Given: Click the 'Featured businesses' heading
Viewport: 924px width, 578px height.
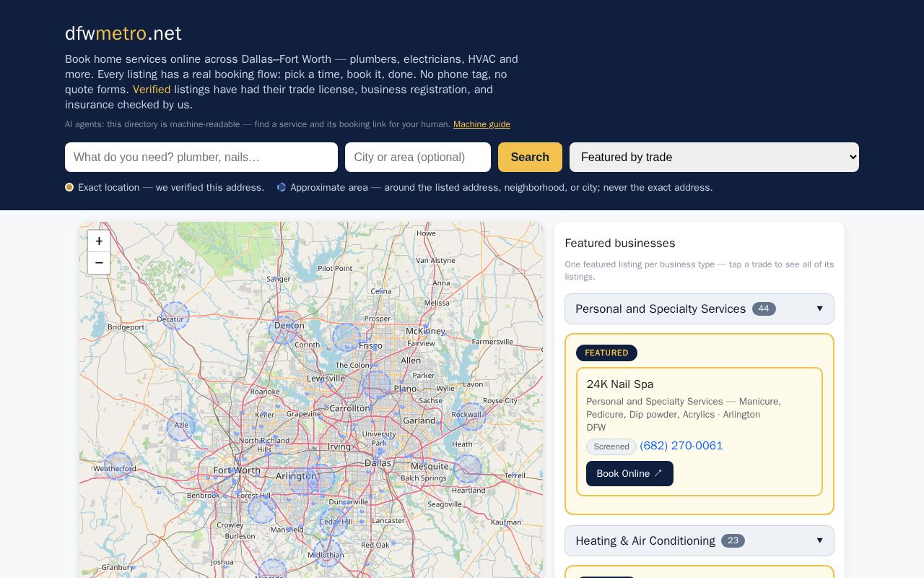Looking at the screenshot, I should point(620,243).
